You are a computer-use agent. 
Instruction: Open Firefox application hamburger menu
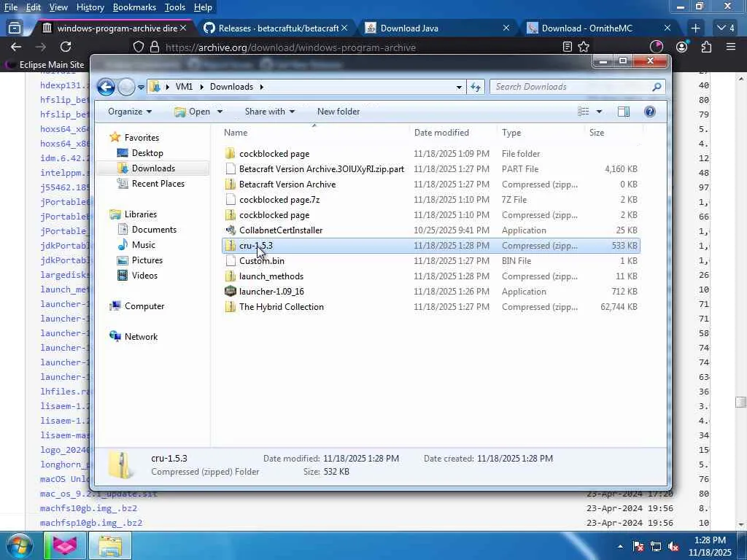coord(731,47)
